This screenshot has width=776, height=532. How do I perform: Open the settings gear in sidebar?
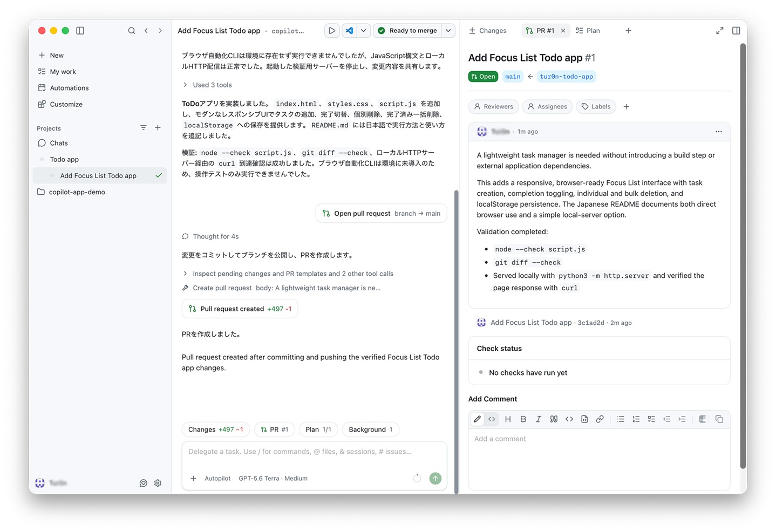(x=158, y=483)
